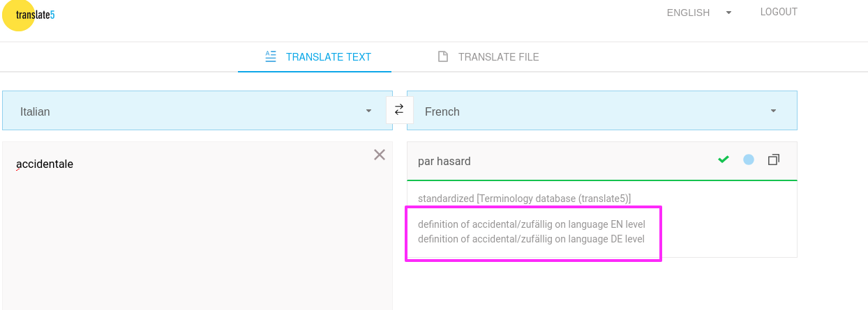Copy the par hasard translation
868x310 pixels.
click(x=773, y=160)
